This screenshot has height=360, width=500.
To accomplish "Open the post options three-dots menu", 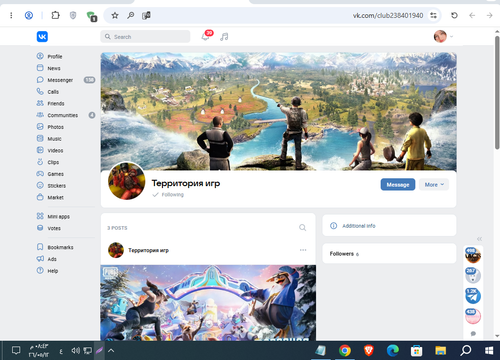I will coord(303,250).
